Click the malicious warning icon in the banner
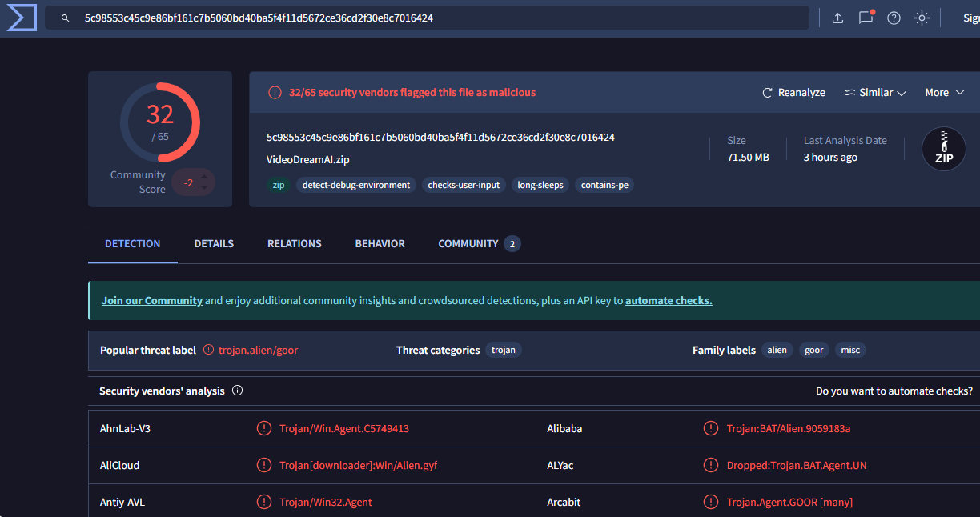Image resolution: width=980 pixels, height=517 pixels. pos(275,93)
